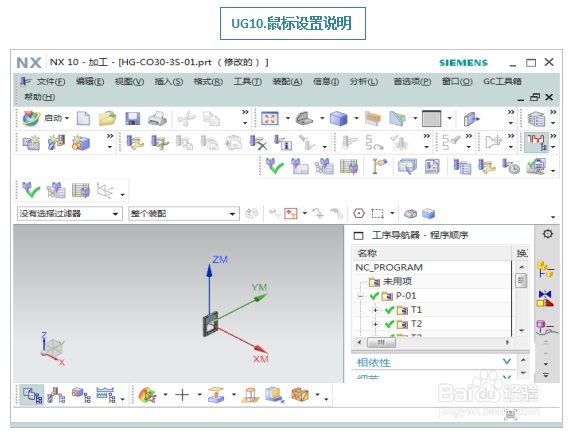
Task: Click the Machining Method View icon
Action: point(106,395)
